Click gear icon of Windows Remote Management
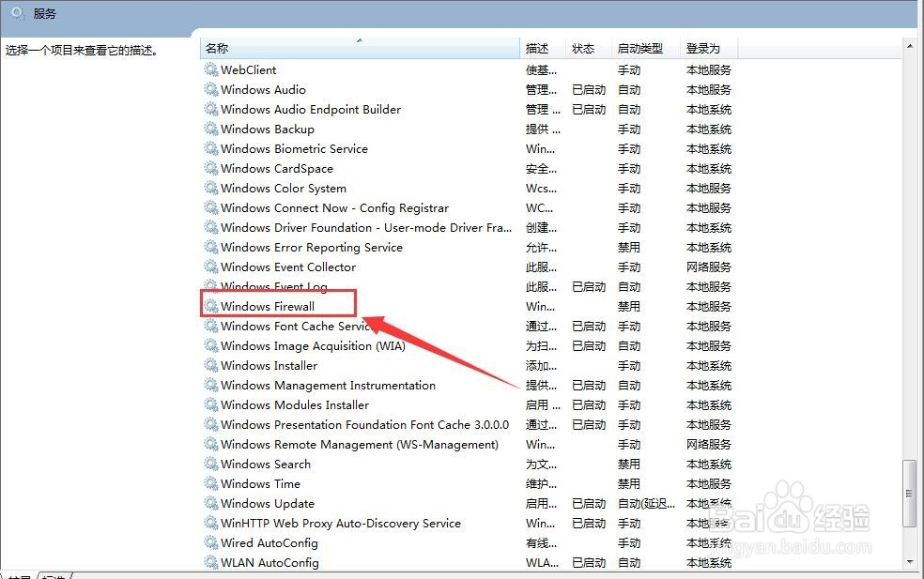Screen dimensions: 924x579 click(x=211, y=444)
